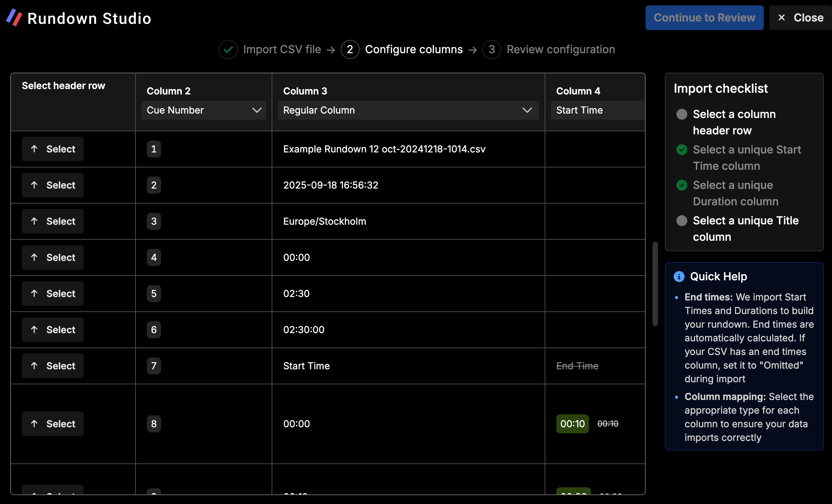Click the X icon on Close button

point(781,18)
